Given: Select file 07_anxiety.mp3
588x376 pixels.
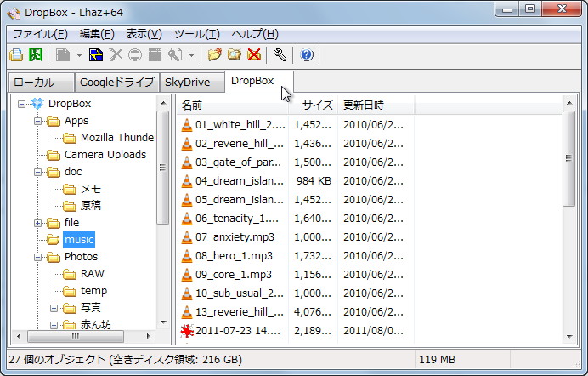Looking at the screenshot, I should pyautogui.click(x=235, y=237).
